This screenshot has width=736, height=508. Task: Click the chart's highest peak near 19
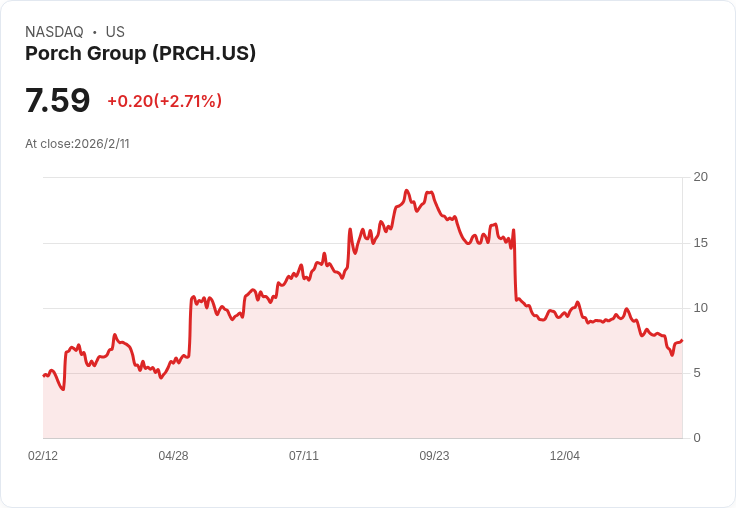[x=406, y=191]
